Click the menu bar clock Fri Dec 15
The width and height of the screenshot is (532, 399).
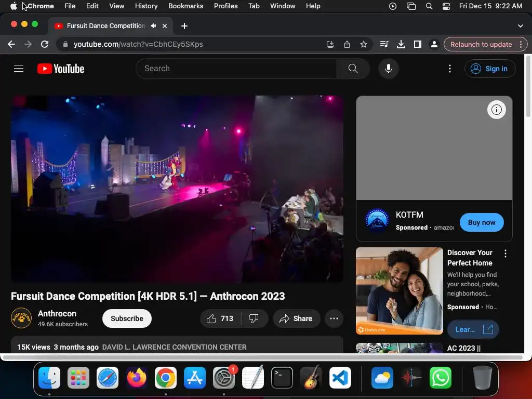point(490,6)
